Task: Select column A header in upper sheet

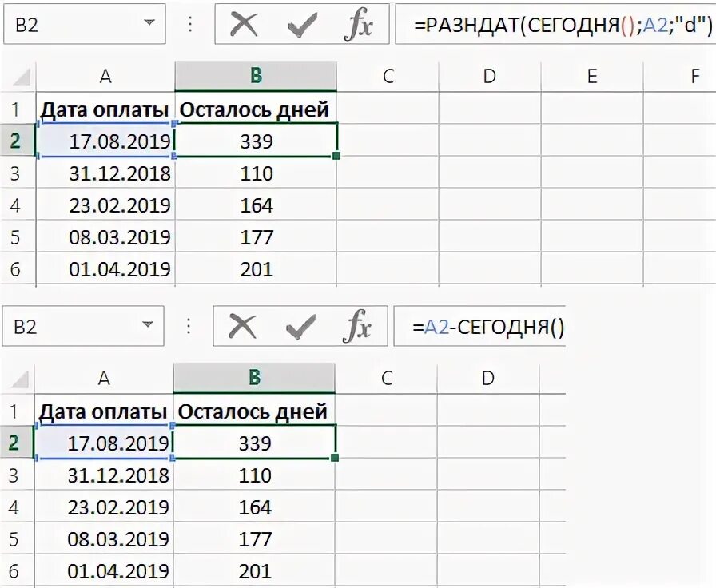Action: click(105, 76)
